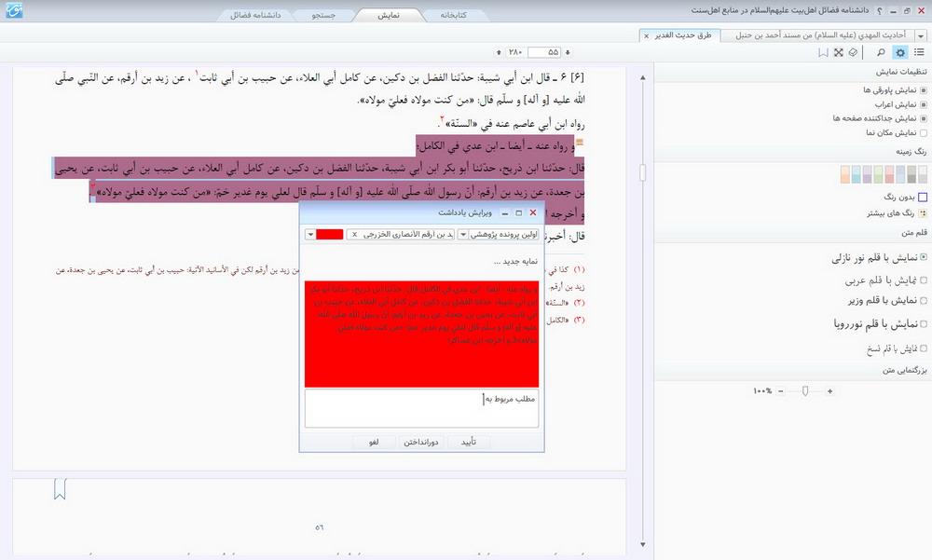The width and height of the screenshot is (932, 560).
Task: Pick the cyan background color swatch
Action: click(x=856, y=174)
